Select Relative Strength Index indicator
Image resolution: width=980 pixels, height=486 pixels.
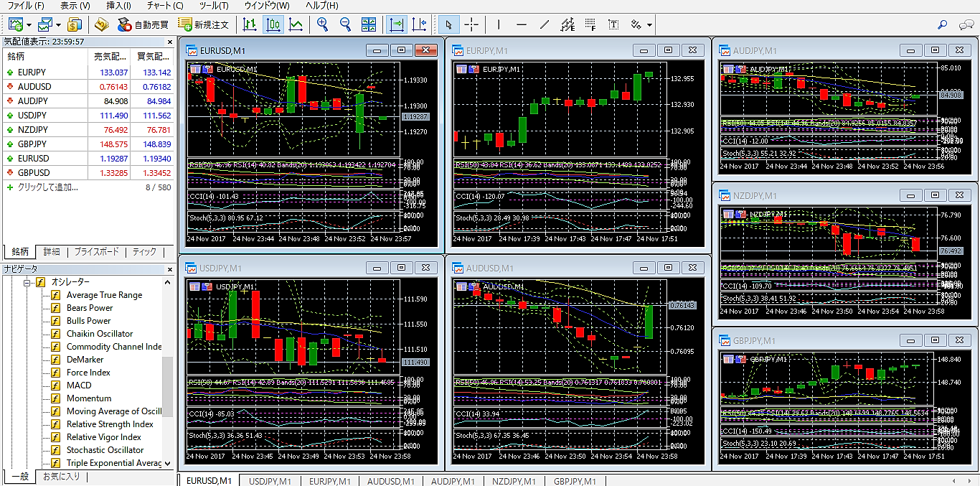(x=110, y=424)
